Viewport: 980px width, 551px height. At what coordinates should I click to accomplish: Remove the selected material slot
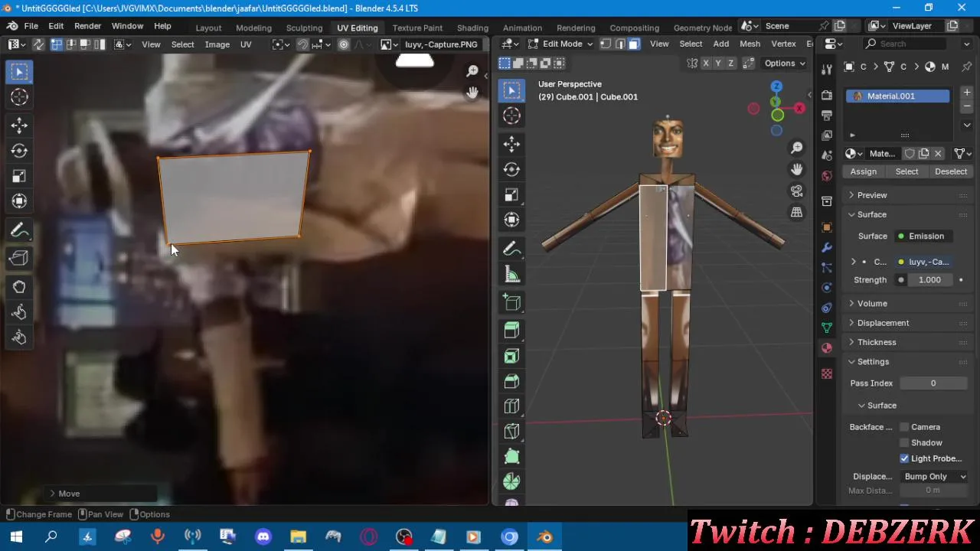[967, 106]
